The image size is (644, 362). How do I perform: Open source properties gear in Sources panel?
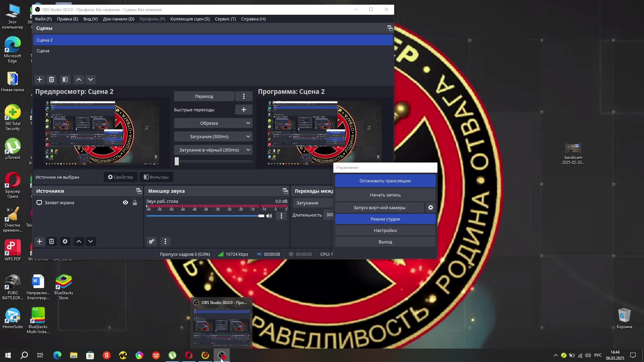coord(65,241)
